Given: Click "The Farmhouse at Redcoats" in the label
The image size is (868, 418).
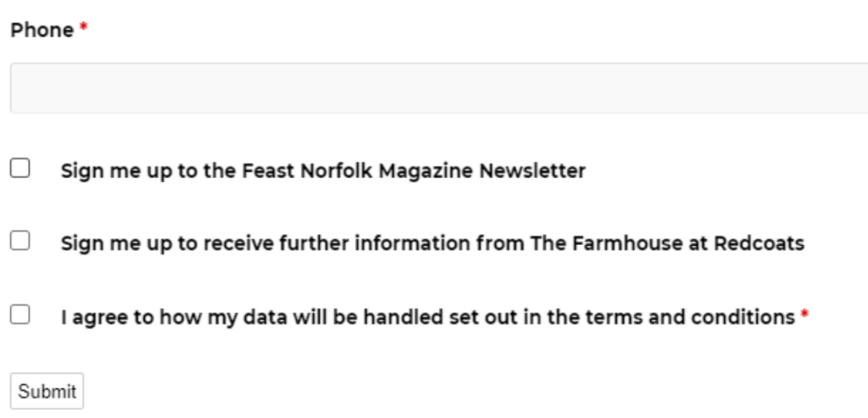Looking at the screenshot, I should 666,244.
